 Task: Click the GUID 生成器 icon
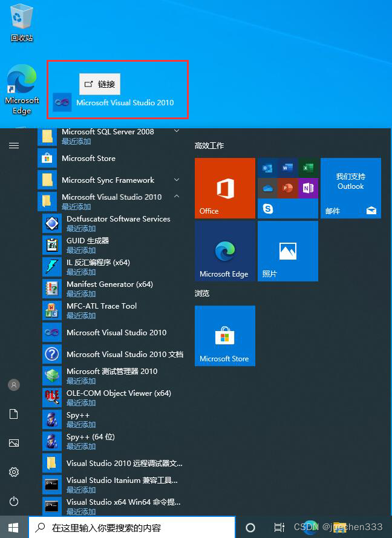click(x=52, y=245)
